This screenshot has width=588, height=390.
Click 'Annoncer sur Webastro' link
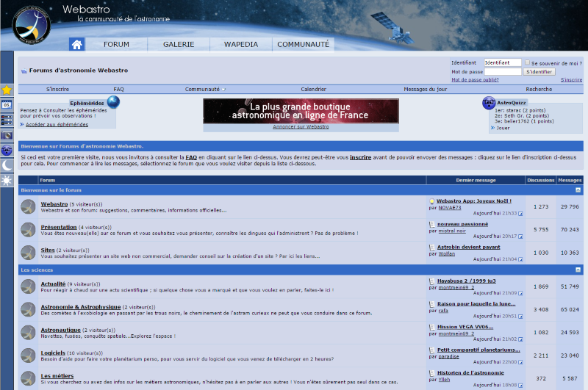tap(301, 126)
